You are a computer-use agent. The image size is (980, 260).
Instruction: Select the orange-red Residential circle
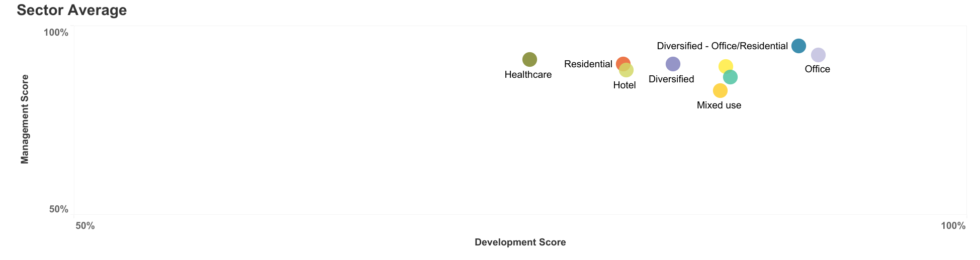coord(623,64)
